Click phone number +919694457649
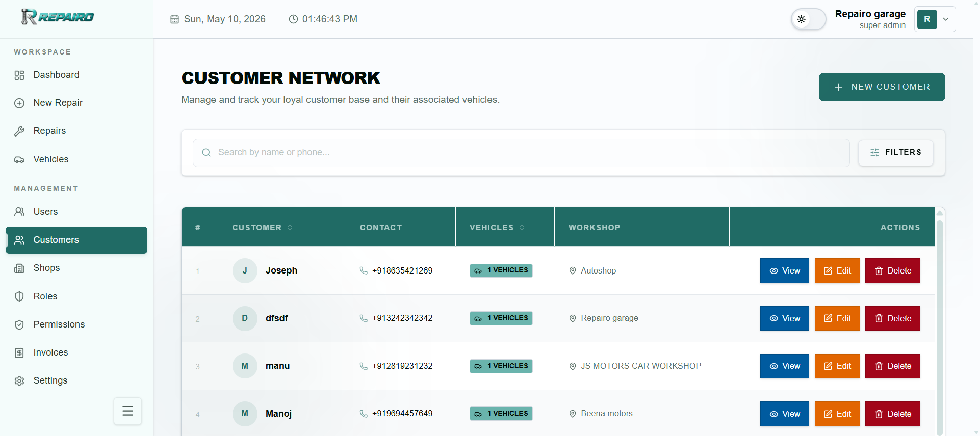 [x=402, y=414]
